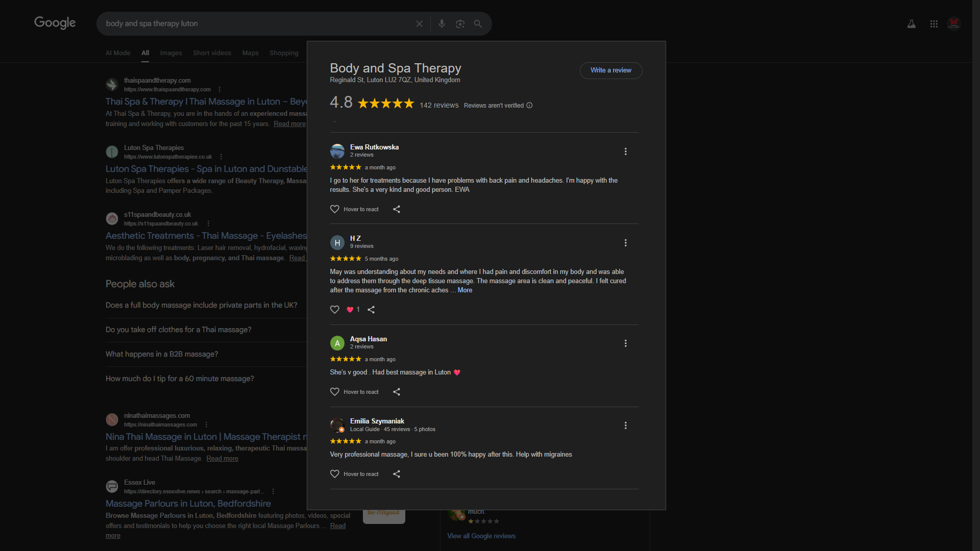
Task: Like H Z's review with heart
Action: tap(335, 310)
